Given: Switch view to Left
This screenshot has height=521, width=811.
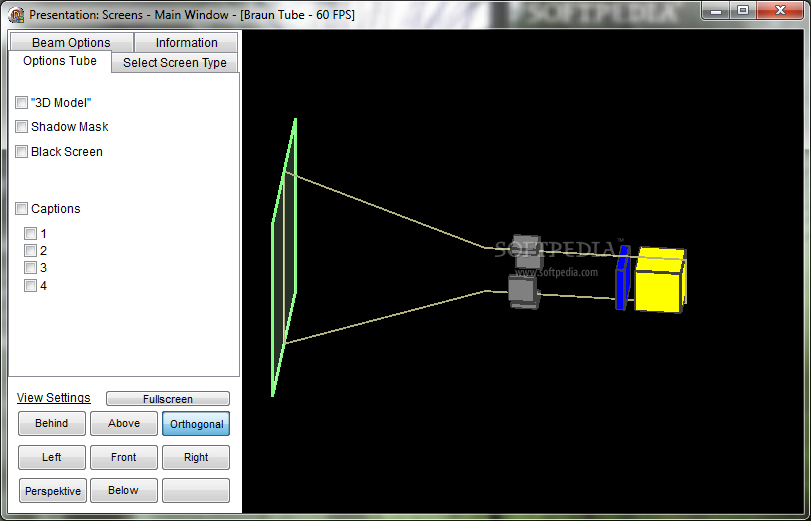Looking at the screenshot, I should pyautogui.click(x=52, y=457).
